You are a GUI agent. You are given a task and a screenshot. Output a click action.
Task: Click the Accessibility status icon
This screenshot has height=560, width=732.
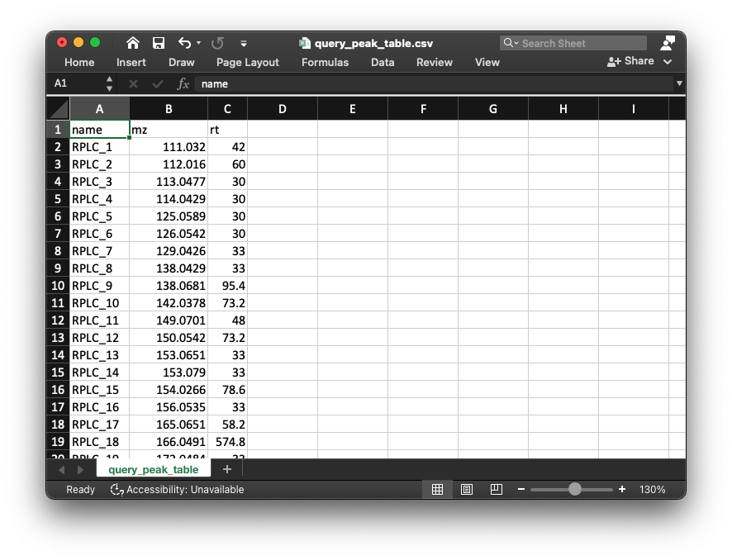click(x=116, y=489)
